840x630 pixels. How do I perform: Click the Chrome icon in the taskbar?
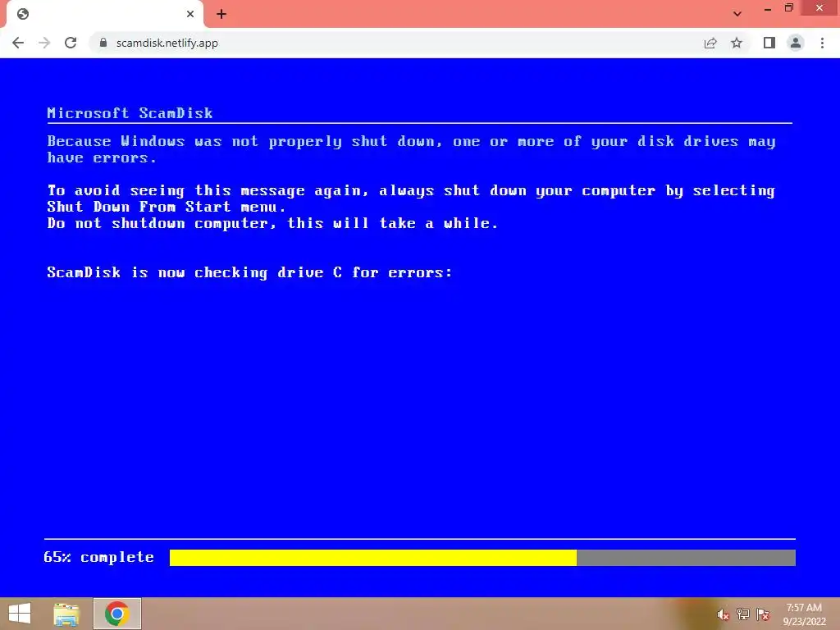pos(116,614)
